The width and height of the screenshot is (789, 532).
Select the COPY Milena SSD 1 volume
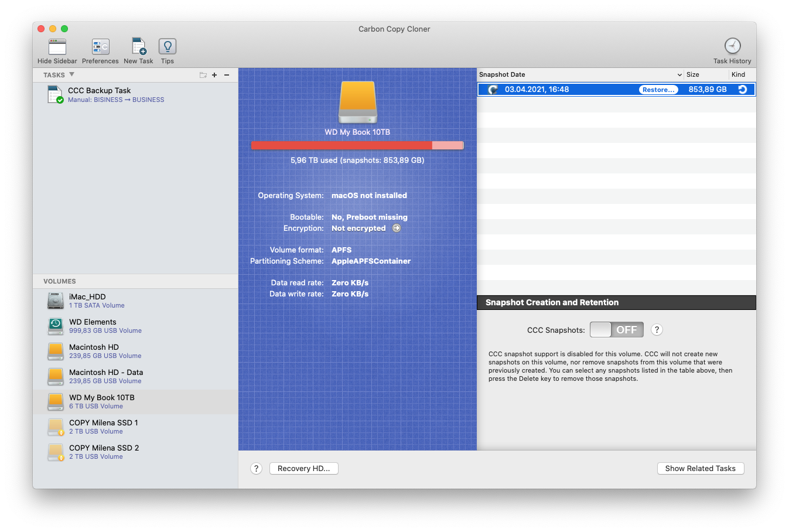135,427
